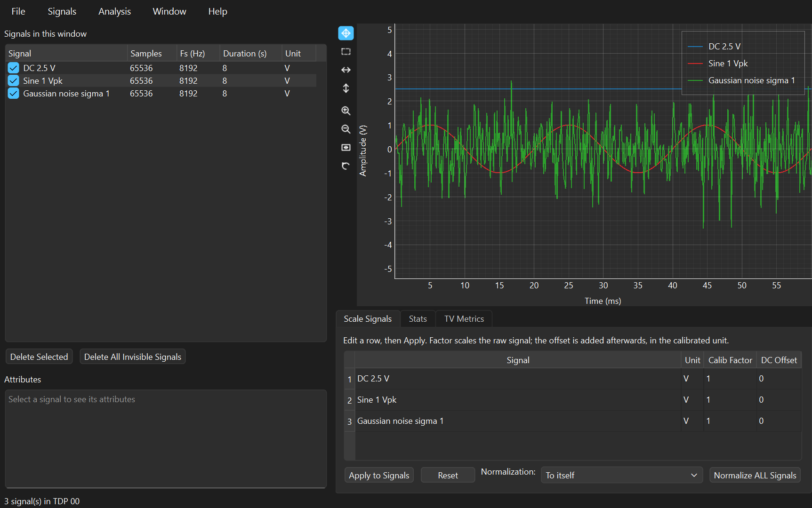Click the Fs (Hz) column header
The height and width of the screenshot is (508, 812).
point(198,54)
